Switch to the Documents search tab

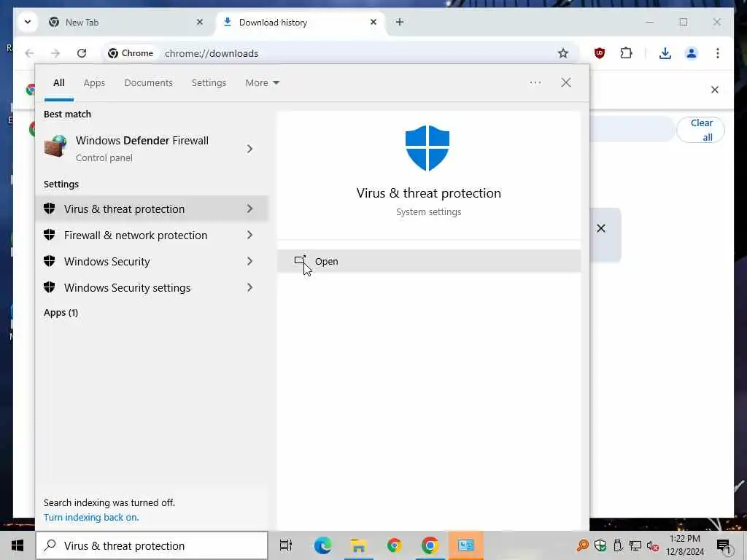(148, 83)
